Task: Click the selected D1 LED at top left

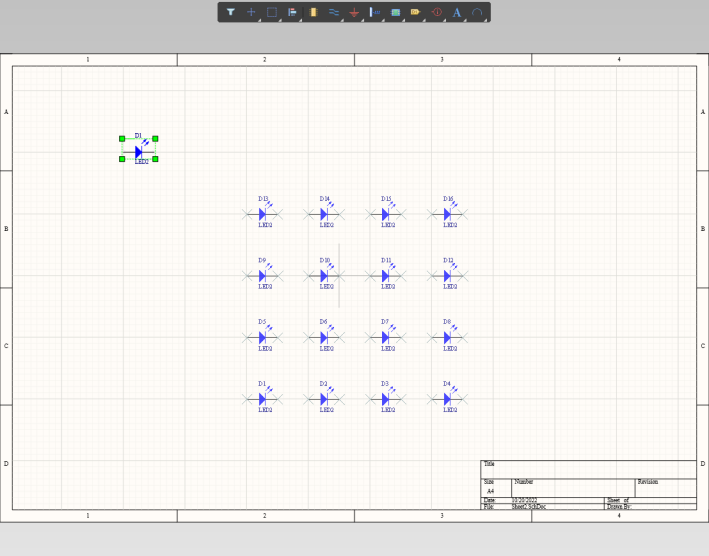Action: click(x=139, y=152)
